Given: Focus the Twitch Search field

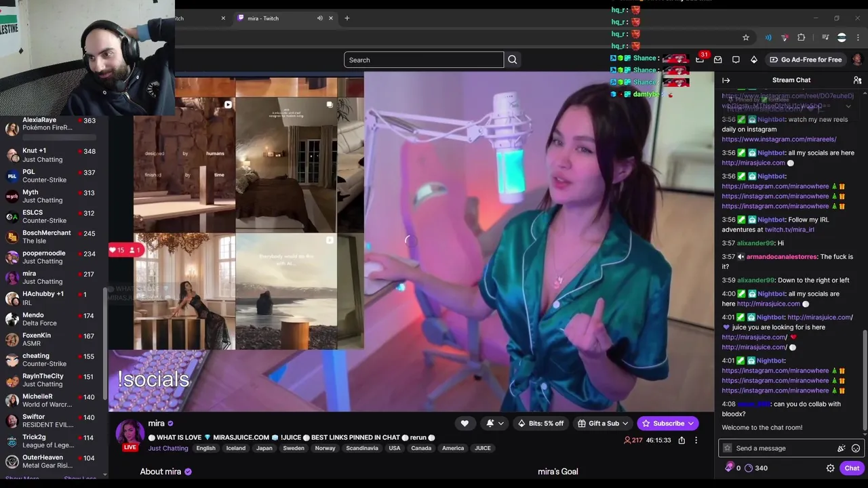Looking at the screenshot, I should (x=424, y=60).
